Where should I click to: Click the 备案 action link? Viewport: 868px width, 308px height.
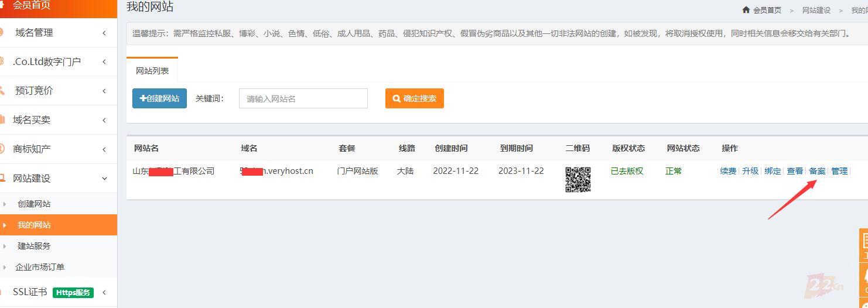[x=817, y=171]
